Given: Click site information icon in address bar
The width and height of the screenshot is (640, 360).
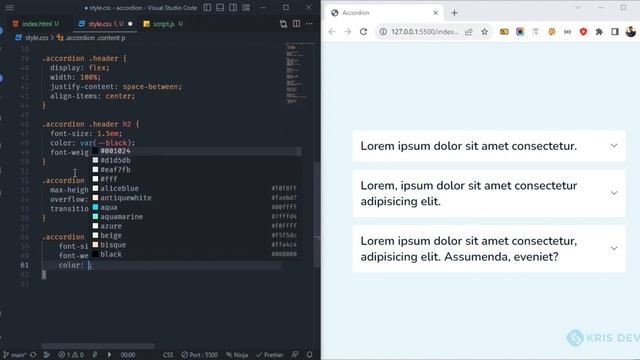Looking at the screenshot, I should click(x=383, y=32).
